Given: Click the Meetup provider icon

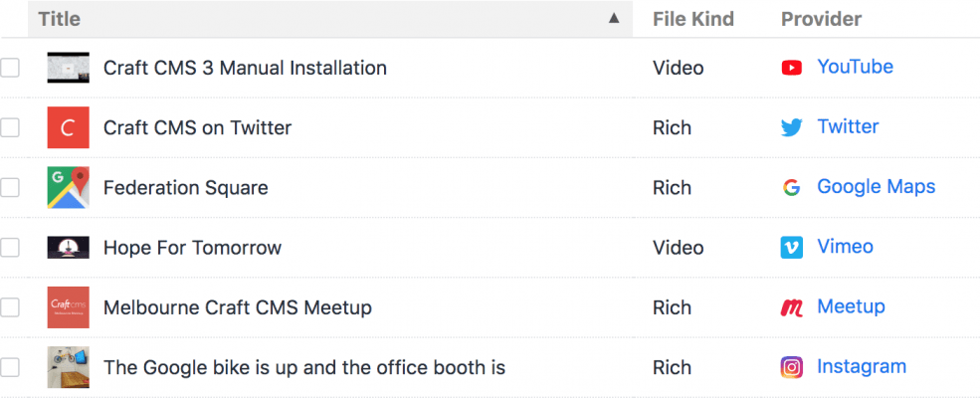Looking at the screenshot, I should point(792,307).
